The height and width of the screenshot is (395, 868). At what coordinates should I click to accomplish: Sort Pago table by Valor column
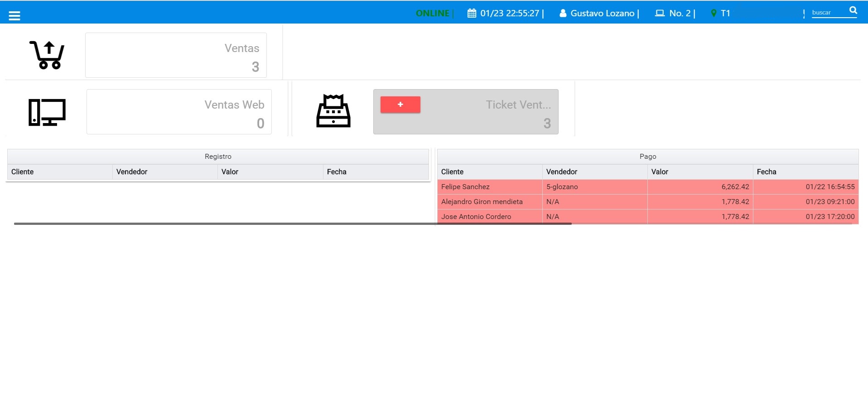(699, 172)
